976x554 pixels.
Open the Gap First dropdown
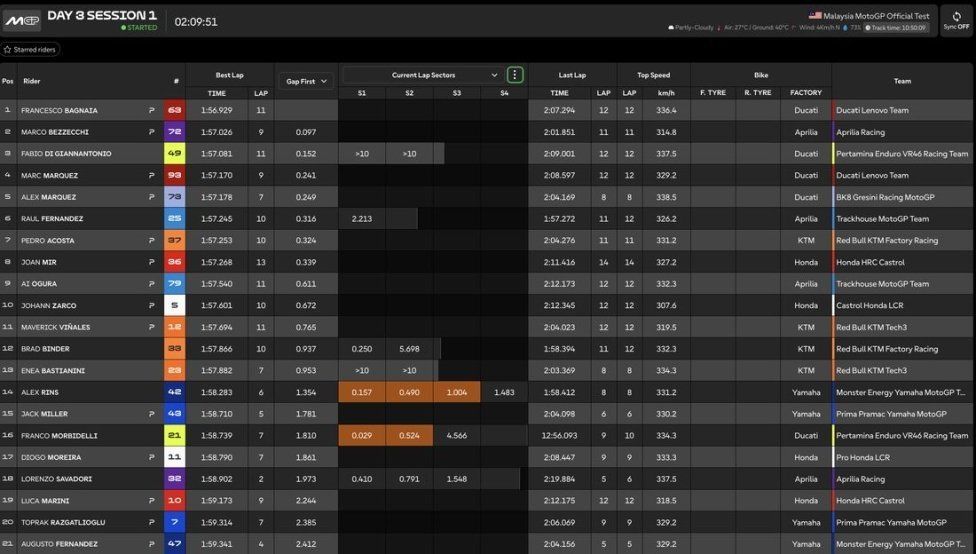pyautogui.click(x=306, y=82)
